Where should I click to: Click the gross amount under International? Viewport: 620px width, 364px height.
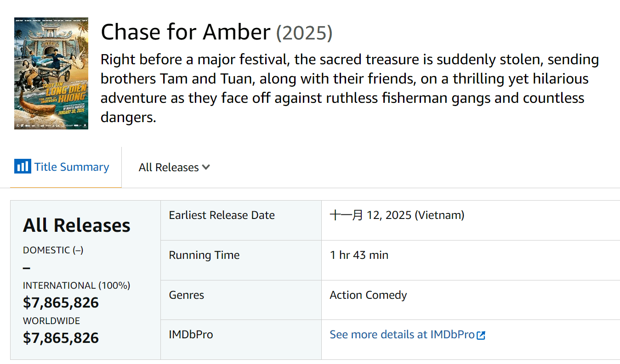point(61,302)
